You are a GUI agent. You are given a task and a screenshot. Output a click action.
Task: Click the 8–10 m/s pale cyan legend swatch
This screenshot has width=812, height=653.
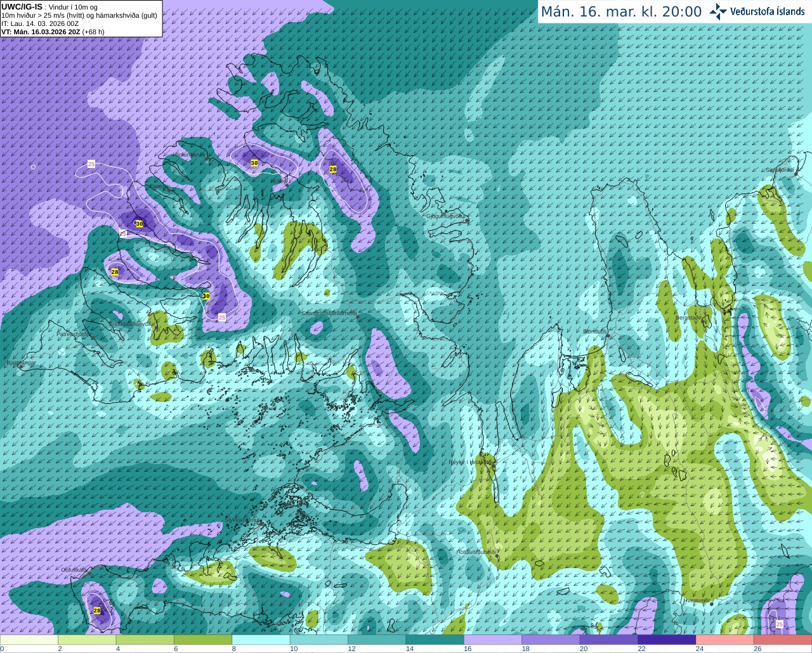coord(261,640)
